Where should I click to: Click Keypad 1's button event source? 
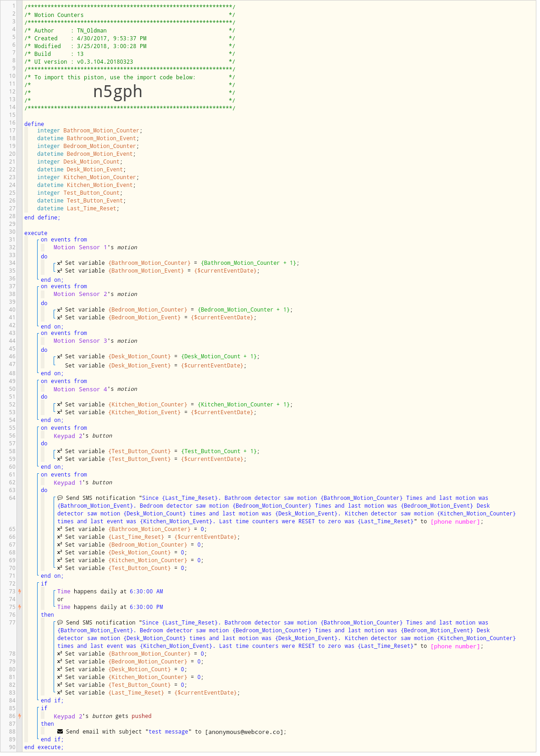click(x=83, y=482)
